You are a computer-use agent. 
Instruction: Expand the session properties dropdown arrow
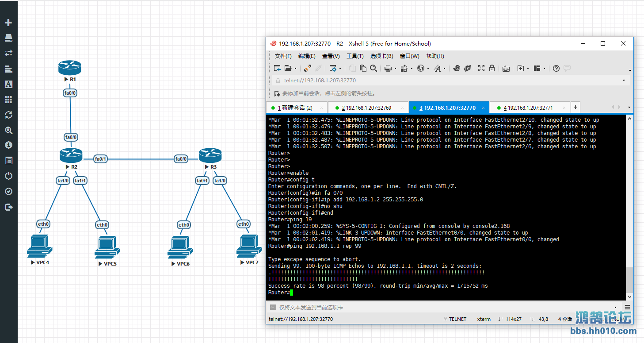click(340, 69)
